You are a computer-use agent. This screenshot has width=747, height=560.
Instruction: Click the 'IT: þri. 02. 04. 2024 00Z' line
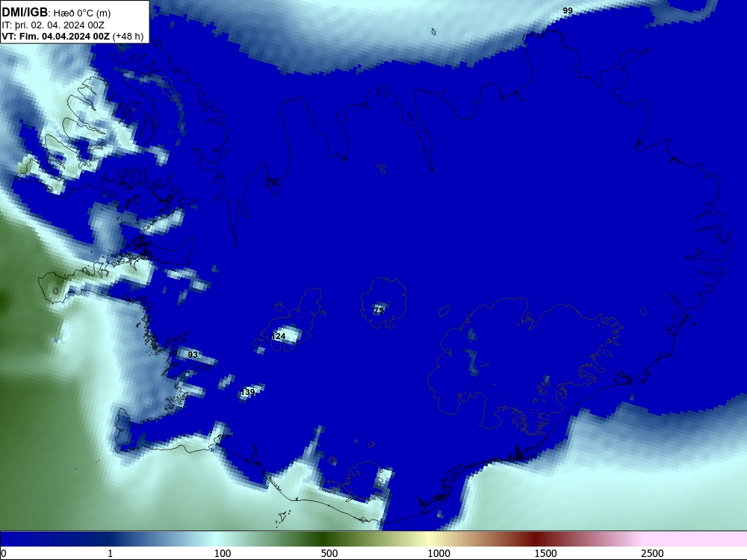click(x=53, y=25)
